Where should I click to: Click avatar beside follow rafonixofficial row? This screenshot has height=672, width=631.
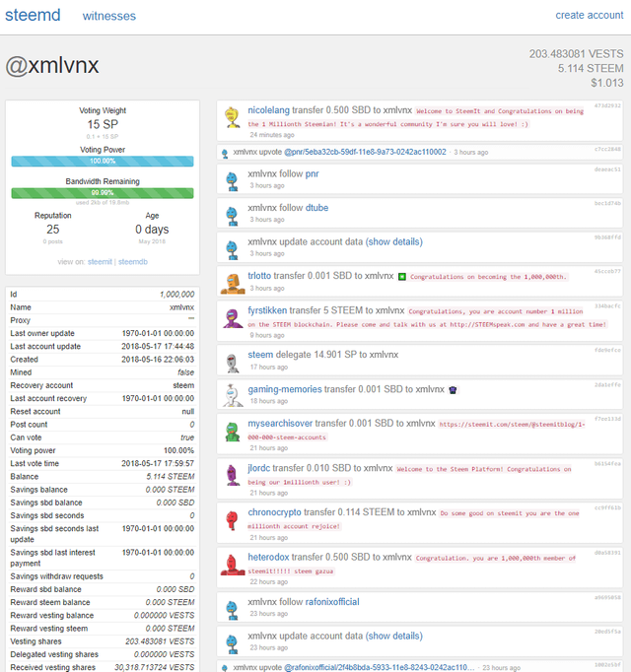point(232,610)
